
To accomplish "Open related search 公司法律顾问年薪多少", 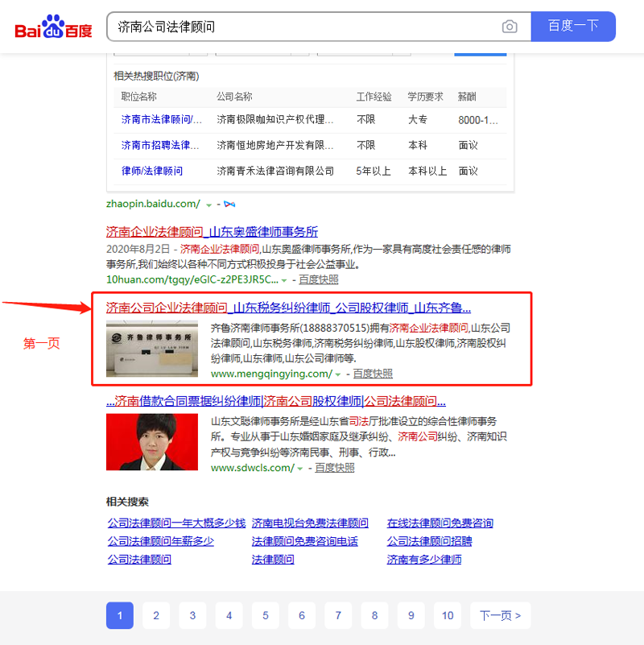I will click(160, 541).
